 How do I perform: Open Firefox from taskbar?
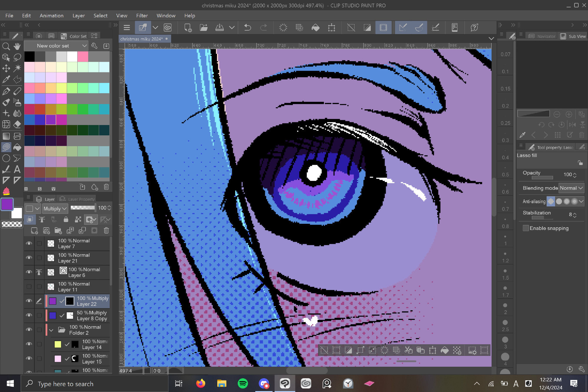tap(201, 383)
